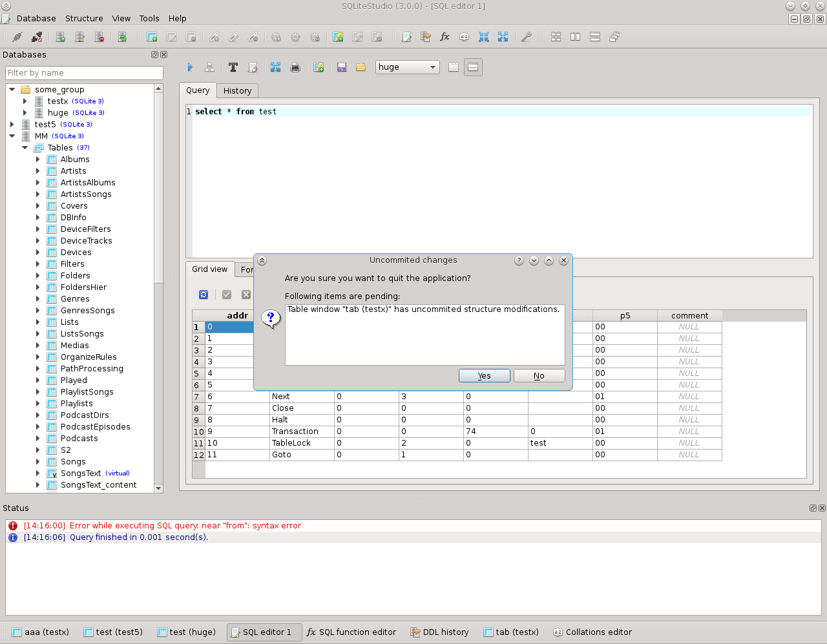
Task: Open configuration with the wrench icon
Action: click(x=527, y=37)
